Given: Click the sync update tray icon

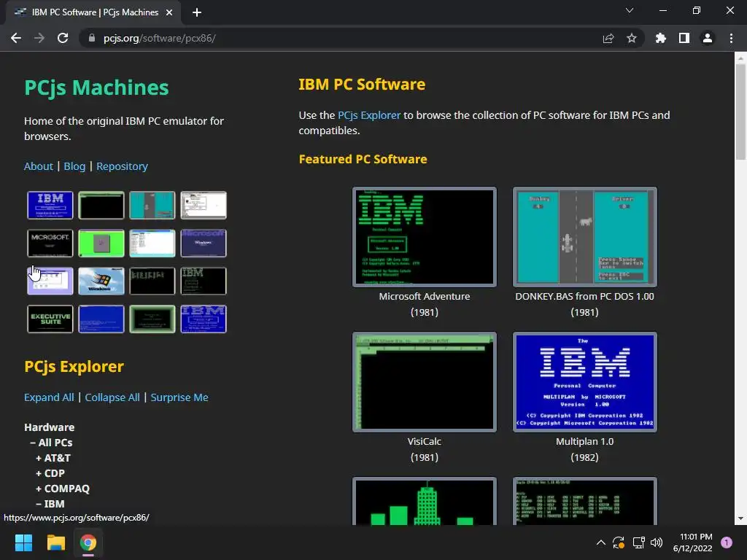Looking at the screenshot, I should pyautogui.click(x=619, y=542).
